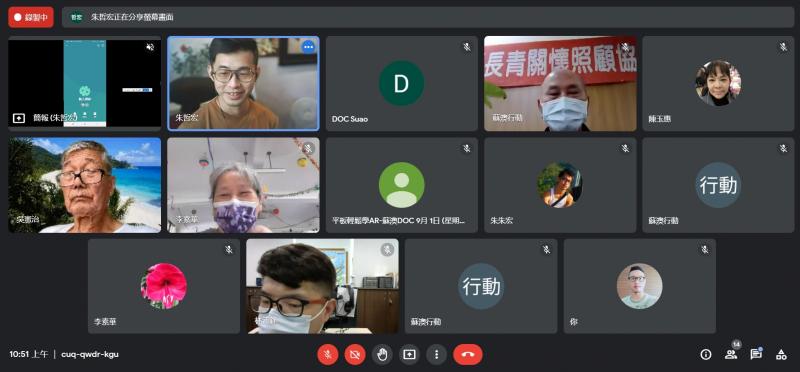Click the meeting code cuq-qwdr-kgu

(90, 354)
